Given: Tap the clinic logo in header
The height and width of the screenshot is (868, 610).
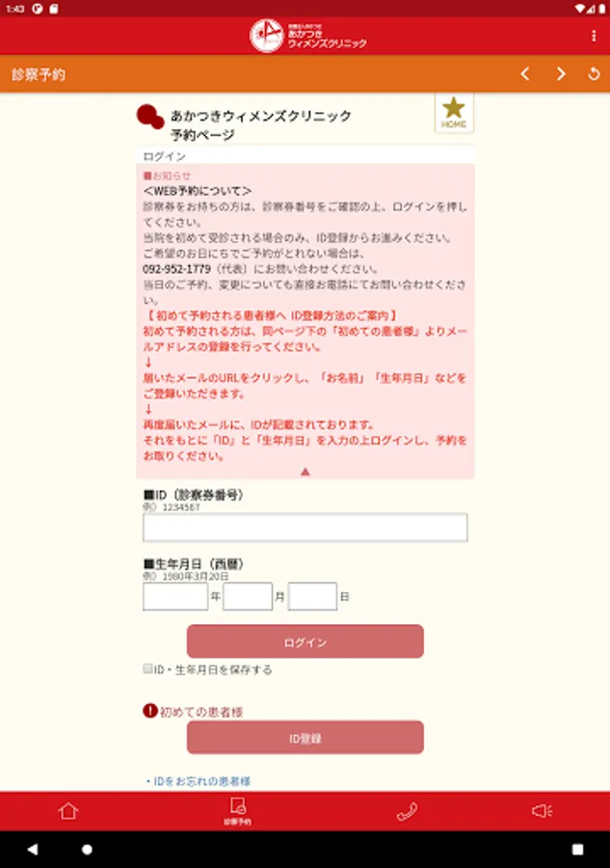Looking at the screenshot, I should (x=307, y=36).
